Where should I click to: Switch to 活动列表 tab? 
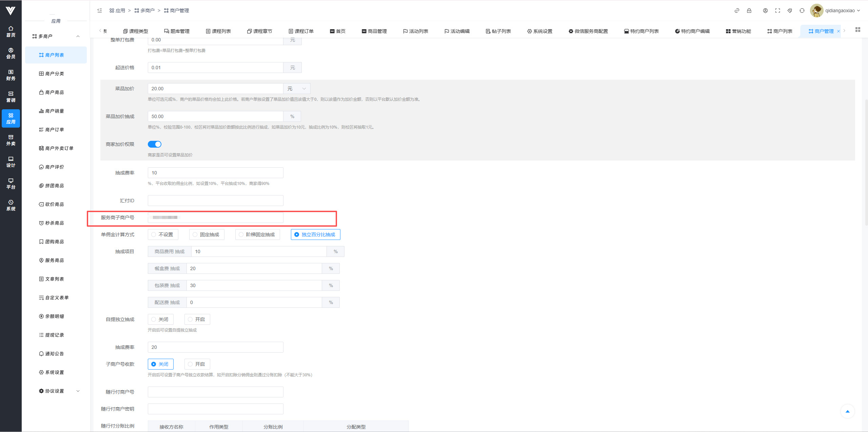pyautogui.click(x=416, y=31)
